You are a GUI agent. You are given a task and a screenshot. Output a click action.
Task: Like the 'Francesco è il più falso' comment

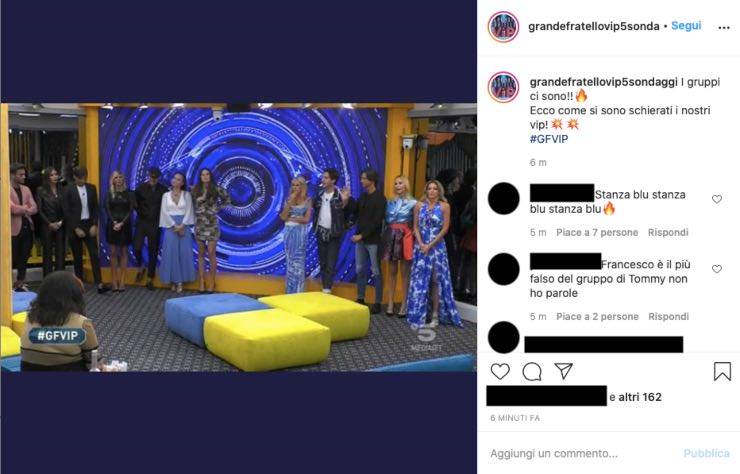pyautogui.click(x=717, y=269)
